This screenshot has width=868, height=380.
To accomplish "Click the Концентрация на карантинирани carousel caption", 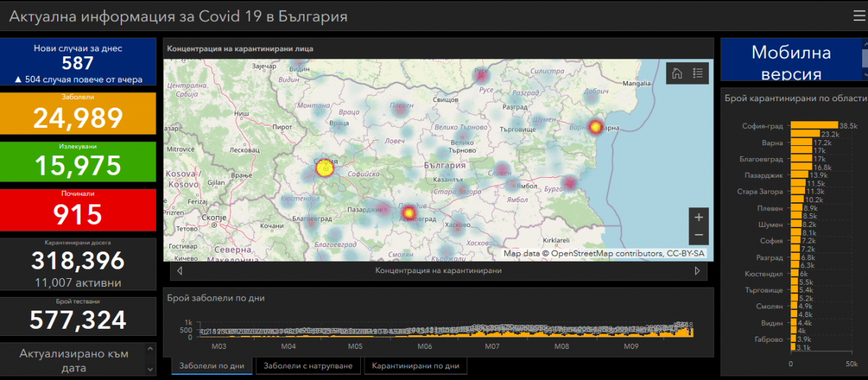I will [438, 270].
